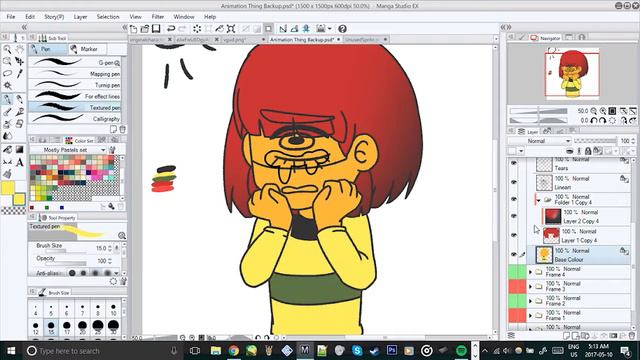The width and height of the screenshot is (640, 360).
Task: Hide the Tears layer
Action: tap(513, 163)
